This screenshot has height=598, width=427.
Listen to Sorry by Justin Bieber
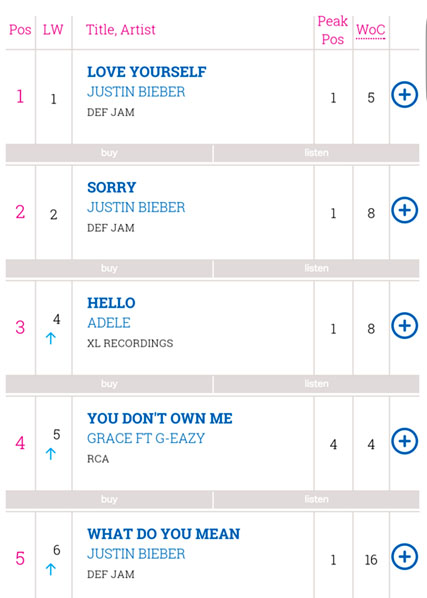(x=316, y=268)
